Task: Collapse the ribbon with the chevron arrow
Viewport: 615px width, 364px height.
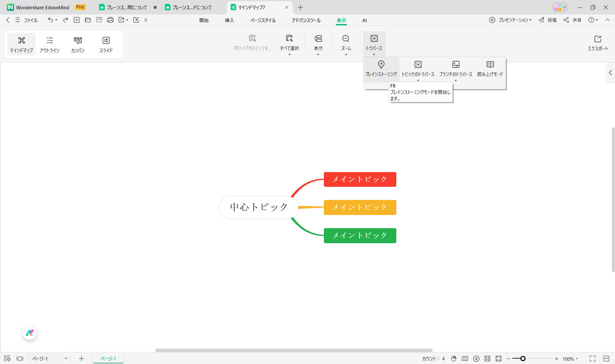Action: pos(607,20)
